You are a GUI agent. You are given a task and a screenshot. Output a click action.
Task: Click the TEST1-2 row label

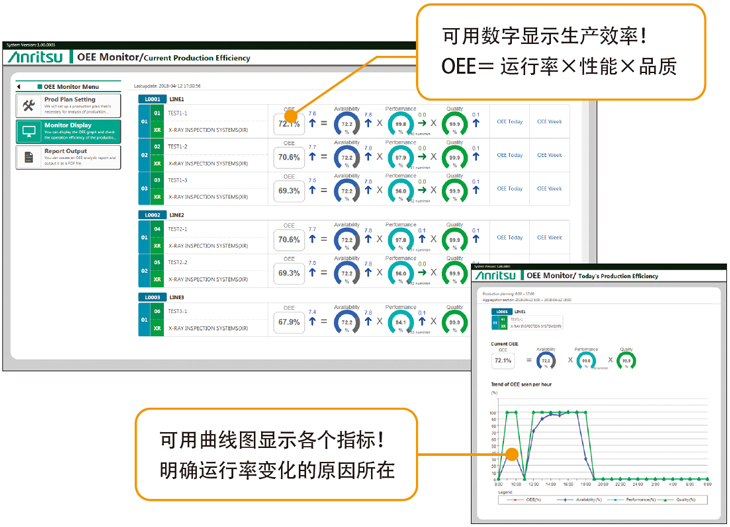coord(177,147)
